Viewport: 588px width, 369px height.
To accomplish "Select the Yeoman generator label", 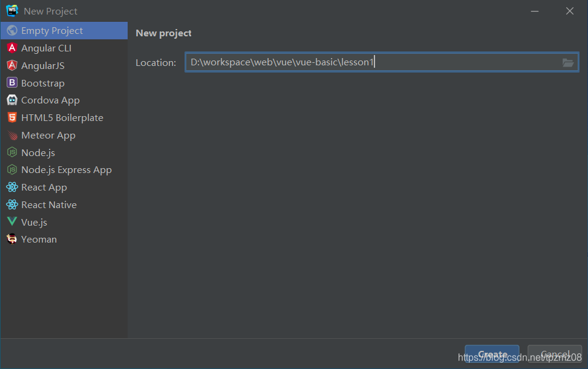I will (39, 240).
